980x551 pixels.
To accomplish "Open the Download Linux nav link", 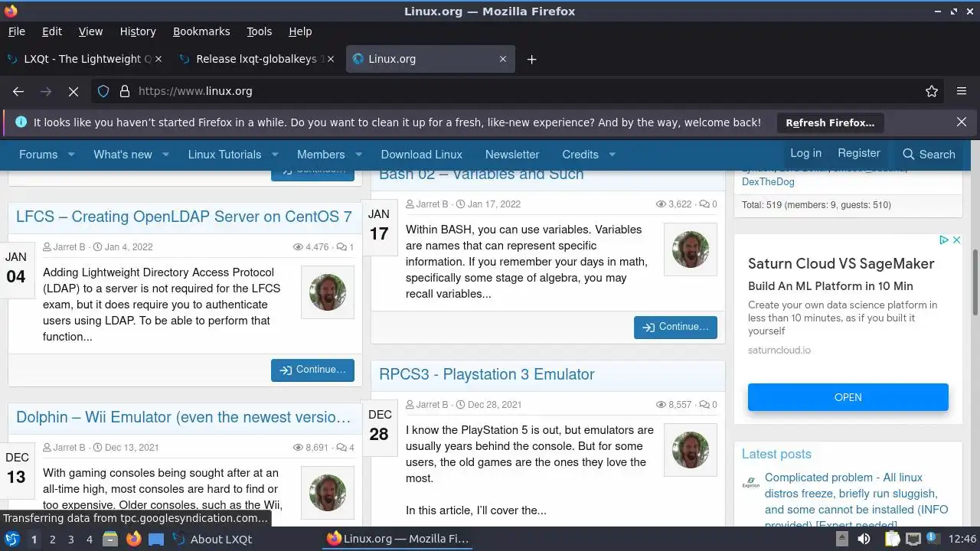I will (x=422, y=155).
